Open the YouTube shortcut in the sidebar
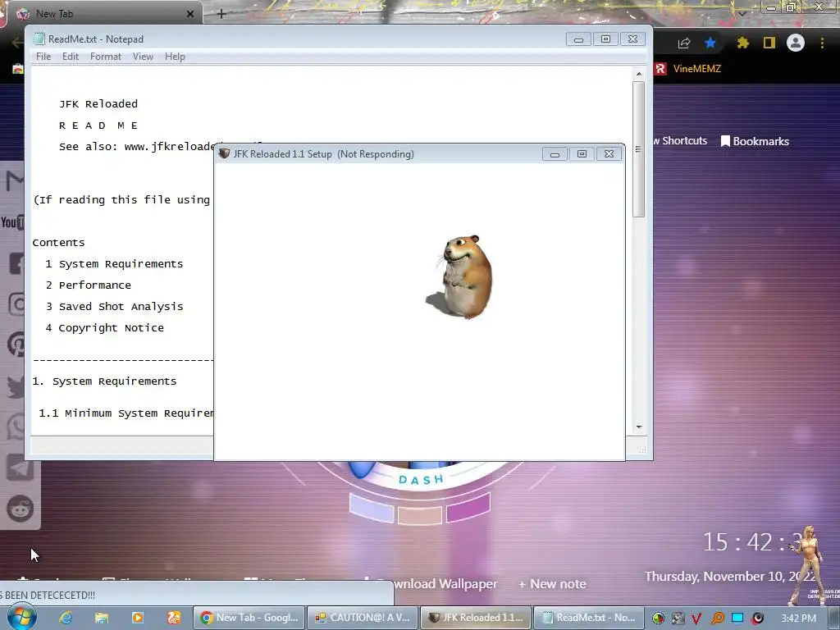Screen dimensions: 840x630 coord(12,221)
